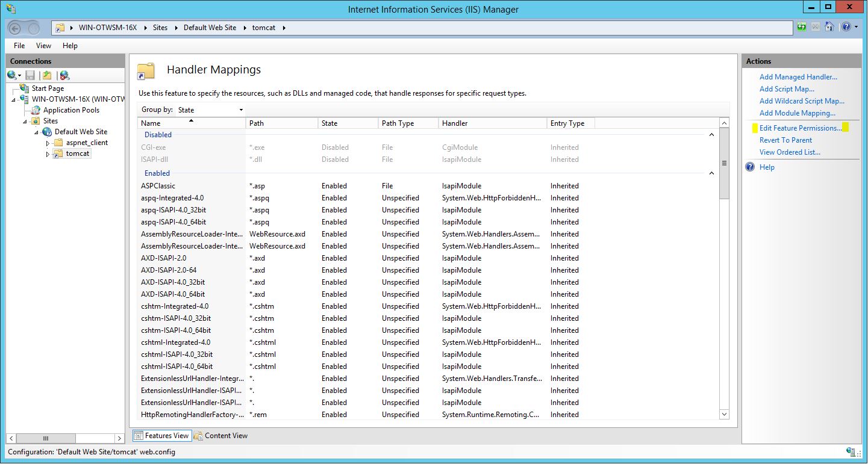Image resolution: width=868 pixels, height=464 pixels.
Task: Click the folder icon in address bar
Action: pos(60,28)
